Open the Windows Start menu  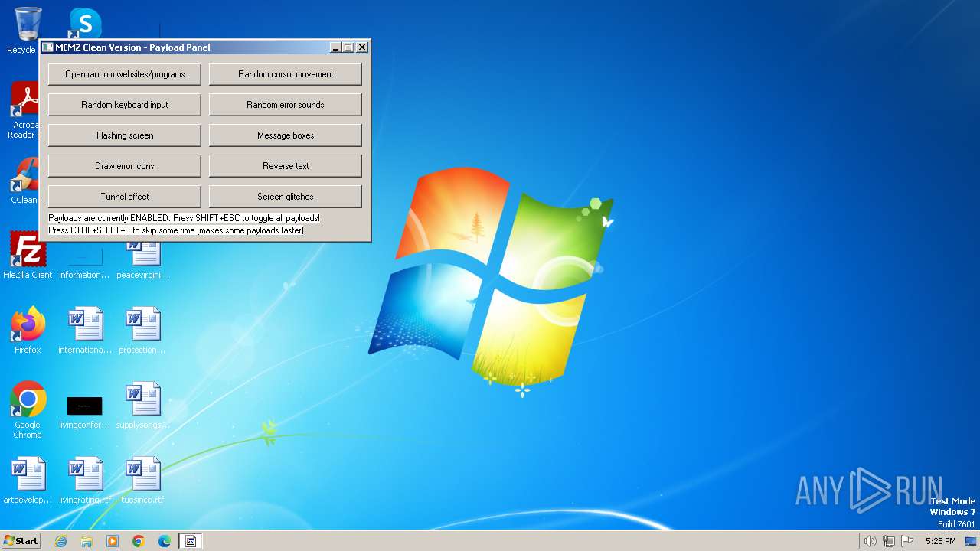(x=21, y=541)
